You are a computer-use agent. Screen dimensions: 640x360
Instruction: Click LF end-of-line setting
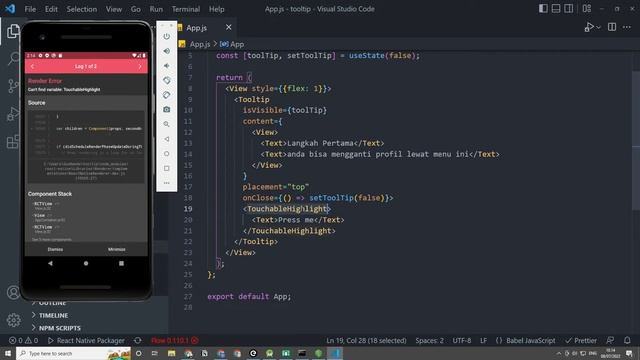pos(483,340)
